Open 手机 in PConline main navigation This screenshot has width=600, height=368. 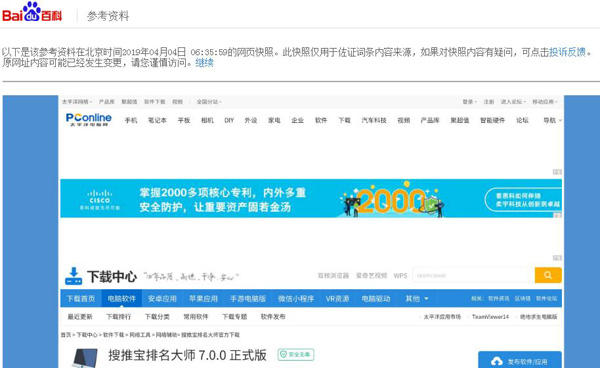(x=131, y=120)
